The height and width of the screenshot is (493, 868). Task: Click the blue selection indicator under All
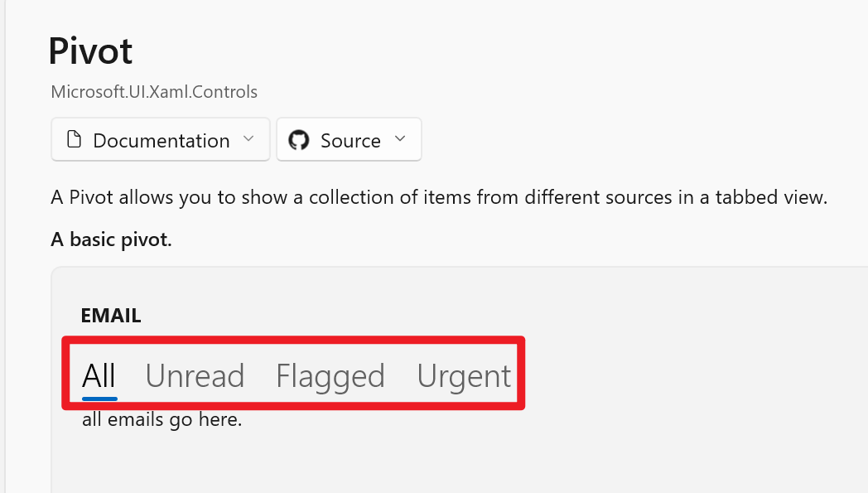[99, 397]
